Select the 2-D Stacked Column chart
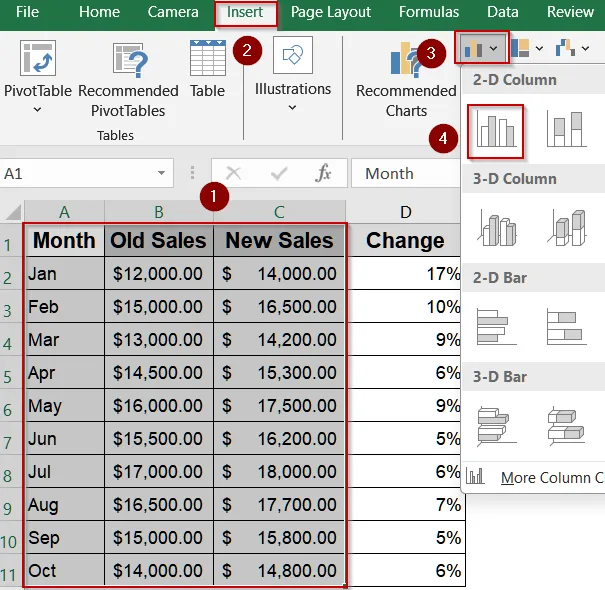This screenshot has height=590, width=605. click(566, 130)
